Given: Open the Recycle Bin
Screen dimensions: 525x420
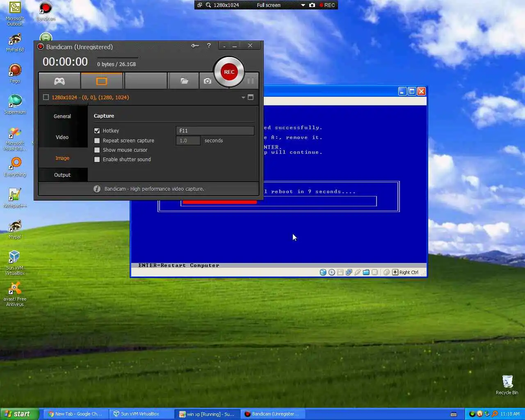Looking at the screenshot, I should [x=507, y=385].
